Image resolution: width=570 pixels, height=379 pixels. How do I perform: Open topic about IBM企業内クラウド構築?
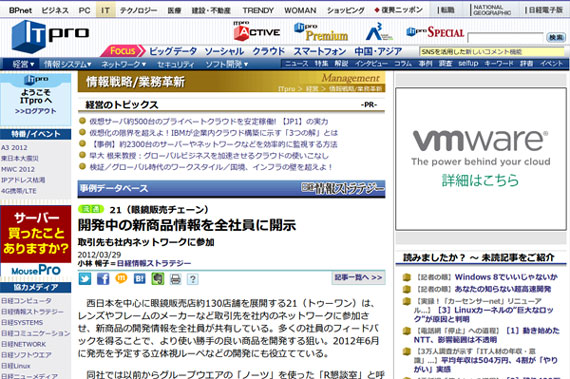click(x=213, y=133)
